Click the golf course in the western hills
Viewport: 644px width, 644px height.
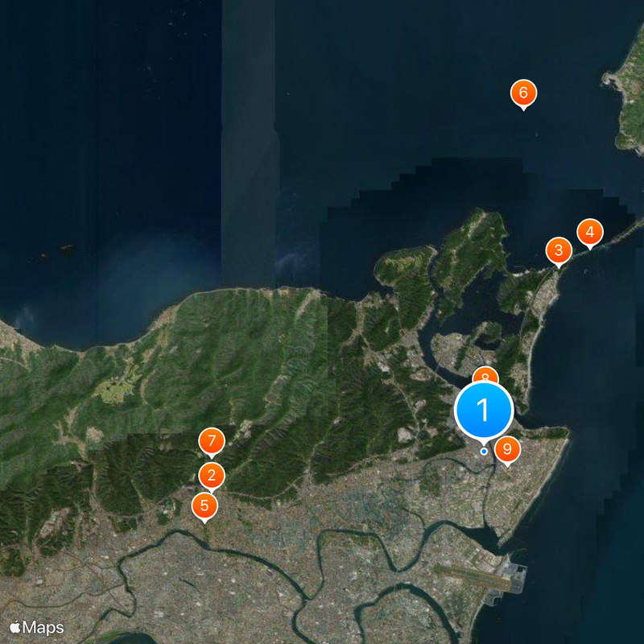click(x=115, y=390)
